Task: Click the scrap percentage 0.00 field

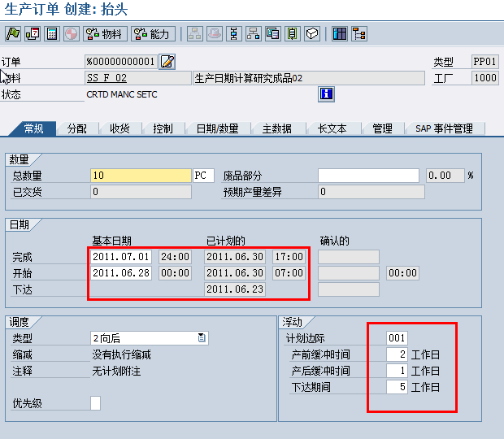Action: click(x=445, y=176)
